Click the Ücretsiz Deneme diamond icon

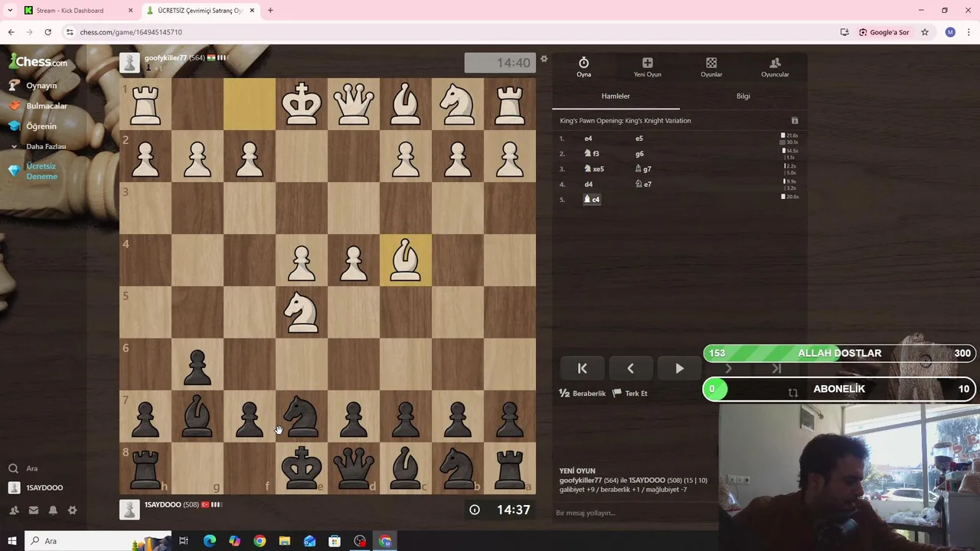coord(14,171)
